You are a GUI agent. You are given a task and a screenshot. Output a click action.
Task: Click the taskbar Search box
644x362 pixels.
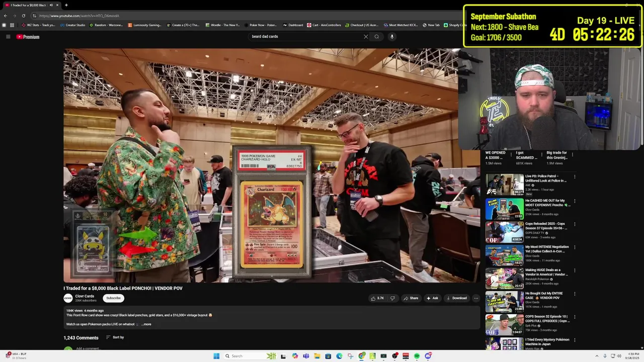point(251,356)
